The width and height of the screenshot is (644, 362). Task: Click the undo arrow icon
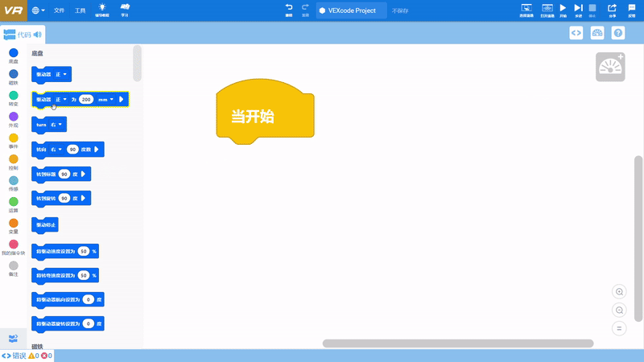(x=289, y=8)
